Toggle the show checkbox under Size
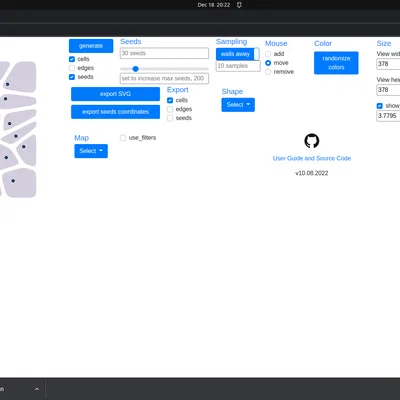400x400 pixels. (x=379, y=106)
